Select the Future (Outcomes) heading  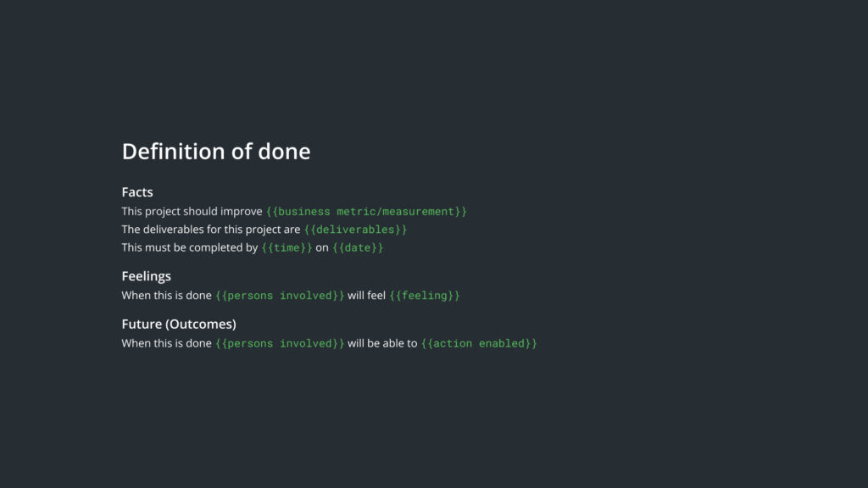(x=179, y=324)
